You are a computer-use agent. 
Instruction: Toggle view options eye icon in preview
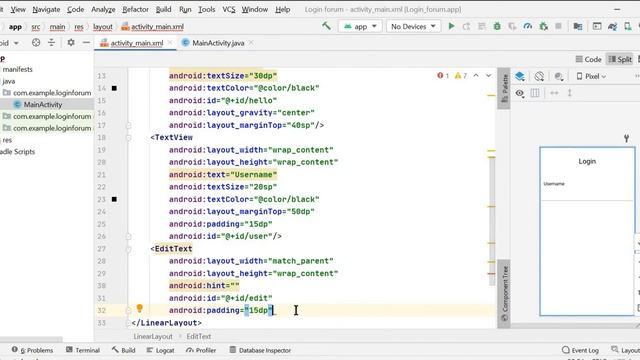click(520, 93)
